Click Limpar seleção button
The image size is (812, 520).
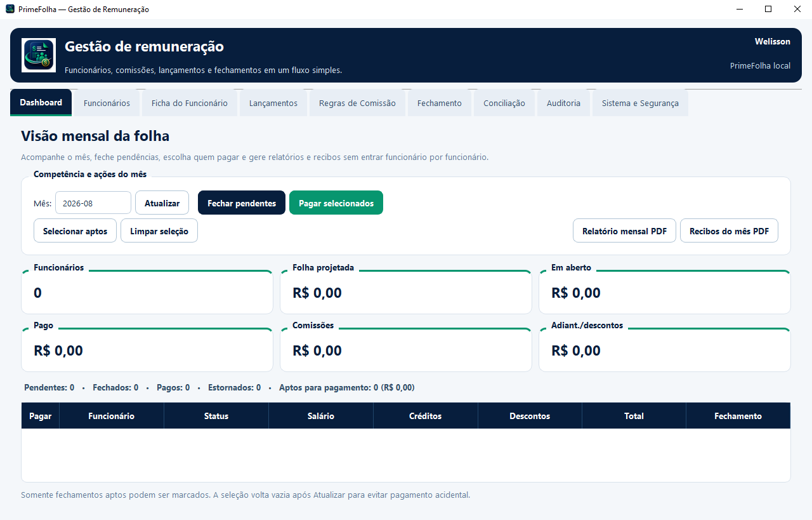point(159,231)
